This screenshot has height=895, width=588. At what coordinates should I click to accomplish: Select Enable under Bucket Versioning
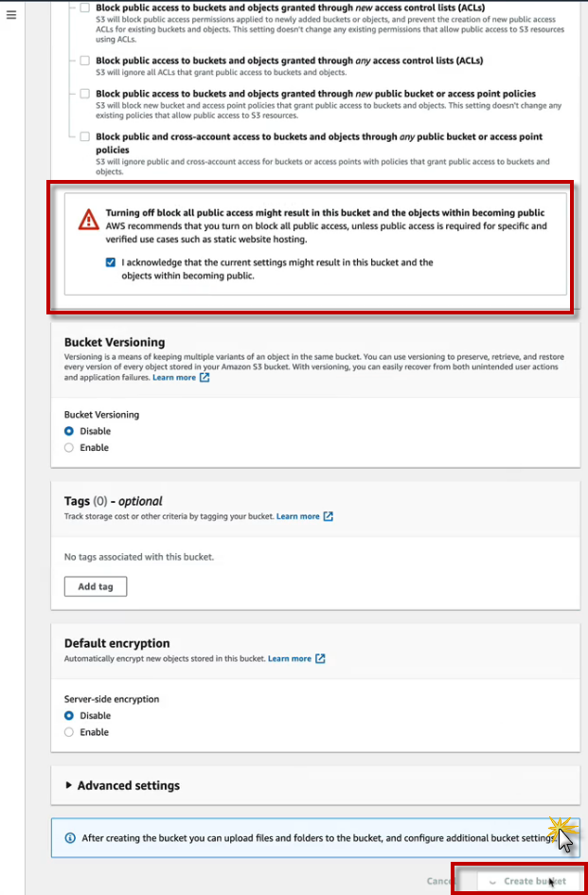69,448
